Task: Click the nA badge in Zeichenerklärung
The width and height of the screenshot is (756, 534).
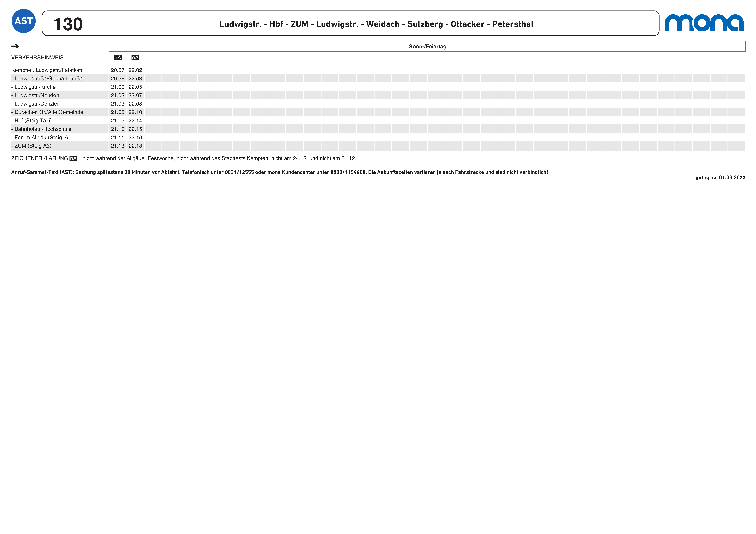Action: 73,158
